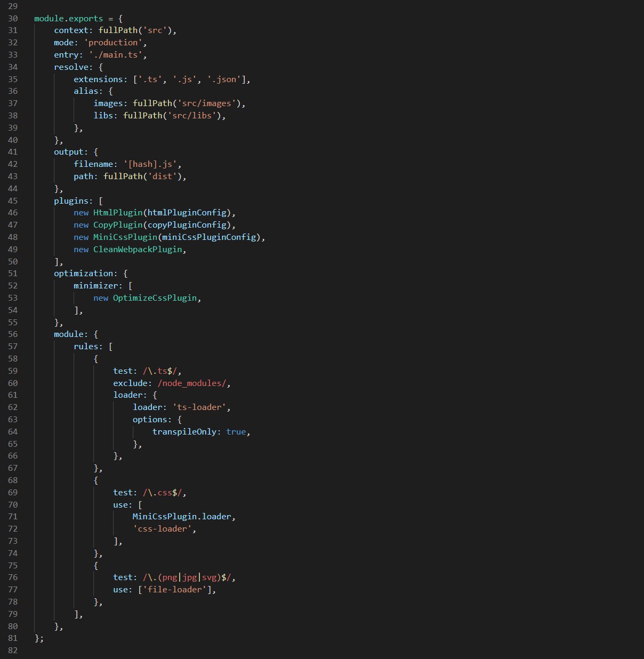Image resolution: width=644 pixels, height=659 pixels.
Task: Click the 'src/images' path string
Action: (206, 103)
